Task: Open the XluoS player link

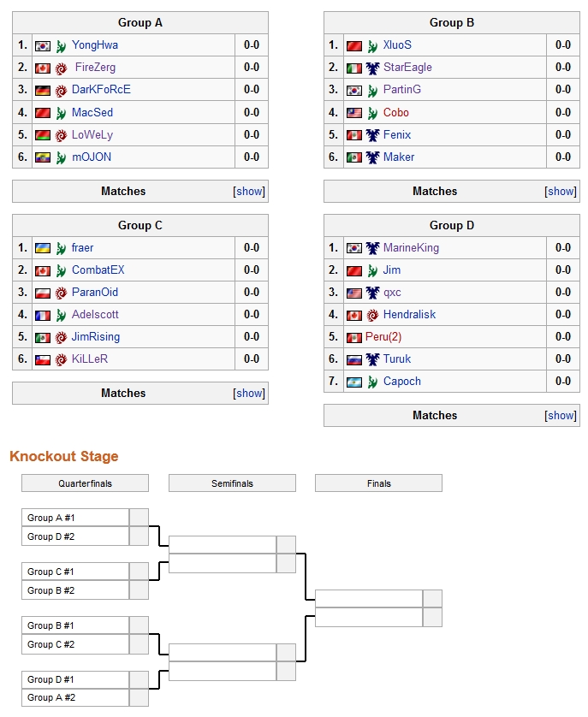Action: point(397,45)
